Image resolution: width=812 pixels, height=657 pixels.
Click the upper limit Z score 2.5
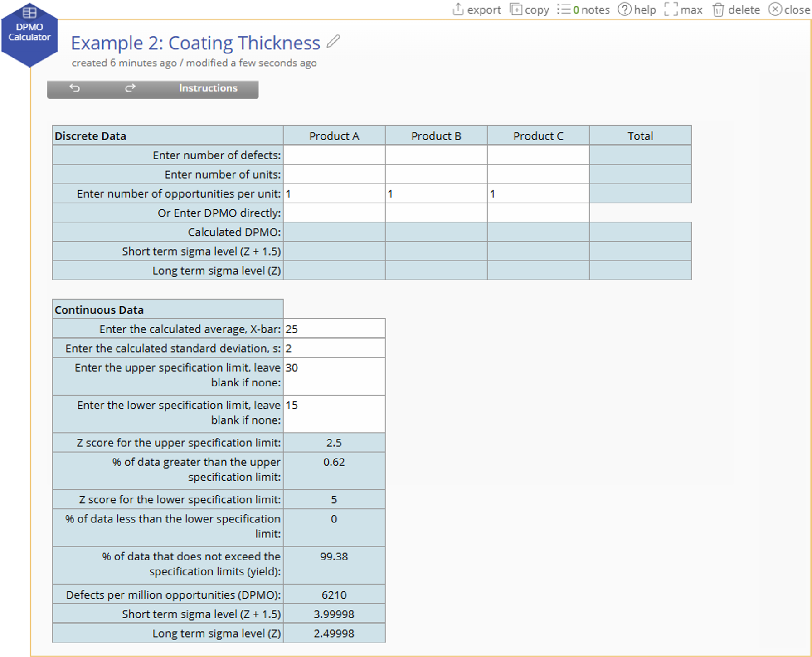334,443
